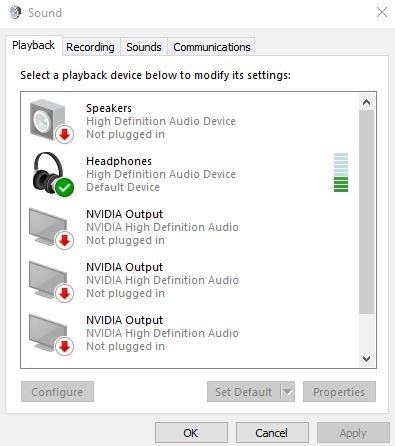395x446 pixels.
Task: Select the Headphones device name
Action: (119, 161)
